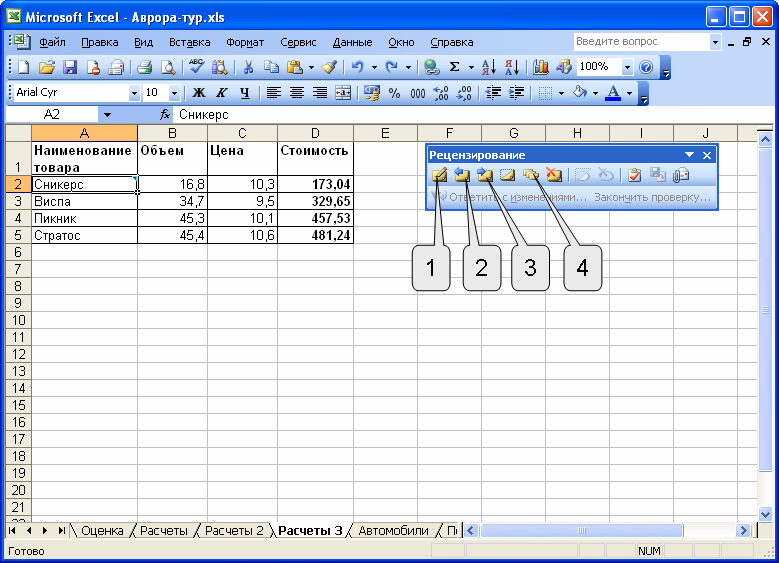The width and height of the screenshot is (779, 563).
Task: Click the Open file folder icon
Action: pyautogui.click(x=47, y=67)
